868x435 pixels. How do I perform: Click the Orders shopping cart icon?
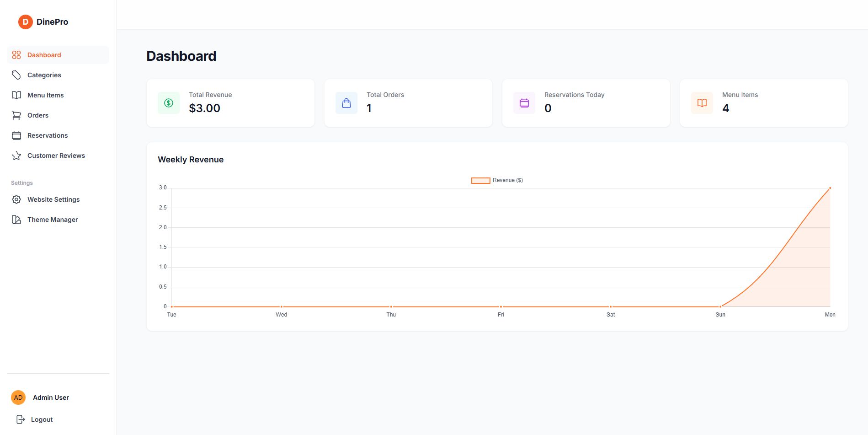click(16, 115)
